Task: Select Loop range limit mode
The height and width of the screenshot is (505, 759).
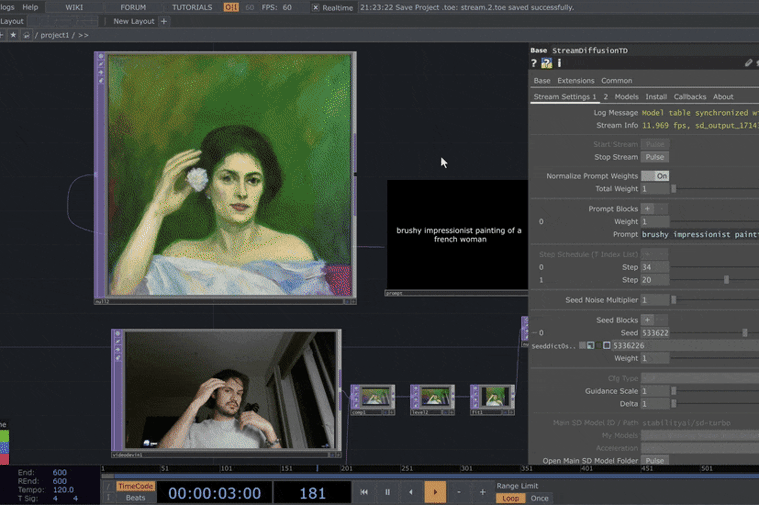Action: pyautogui.click(x=510, y=498)
